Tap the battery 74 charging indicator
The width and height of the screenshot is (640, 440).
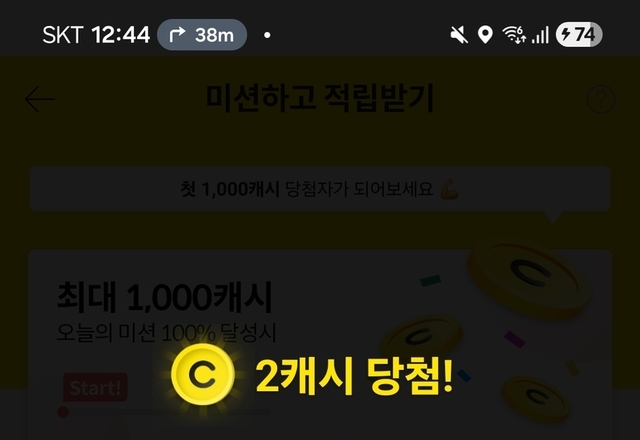tap(579, 35)
